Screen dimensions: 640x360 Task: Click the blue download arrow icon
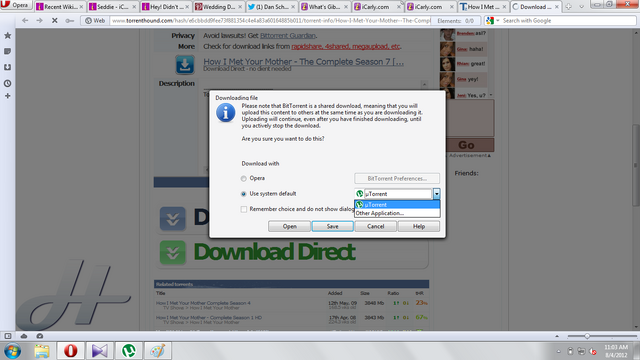click(185, 64)
